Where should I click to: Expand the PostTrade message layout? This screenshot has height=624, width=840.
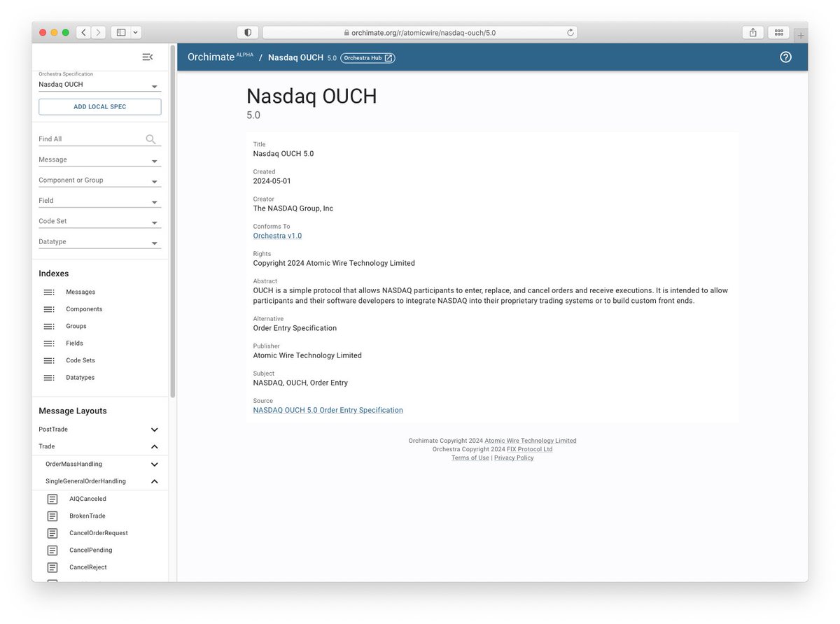(155, 430)
